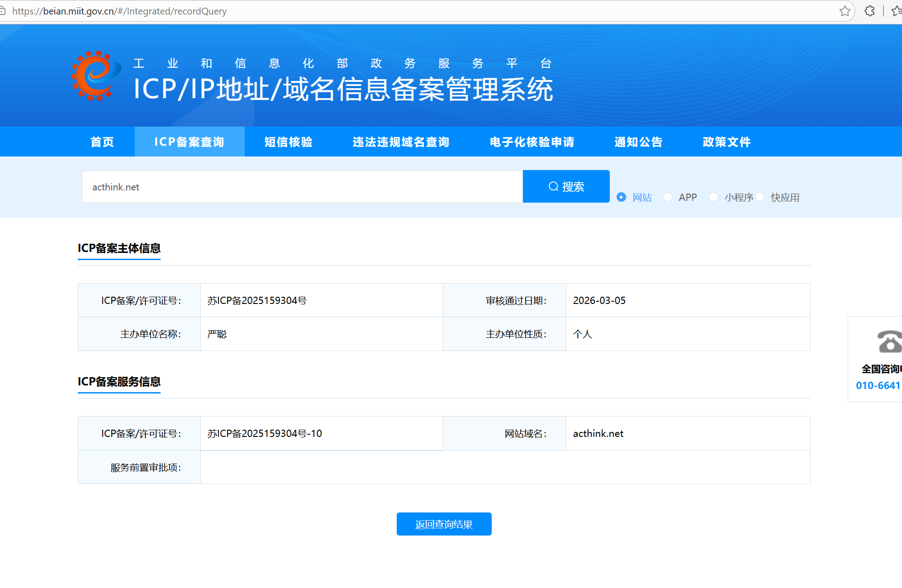This screenshot has width=902, height=588.
Task: Click the site info lock icon
Action: [3, 11]
